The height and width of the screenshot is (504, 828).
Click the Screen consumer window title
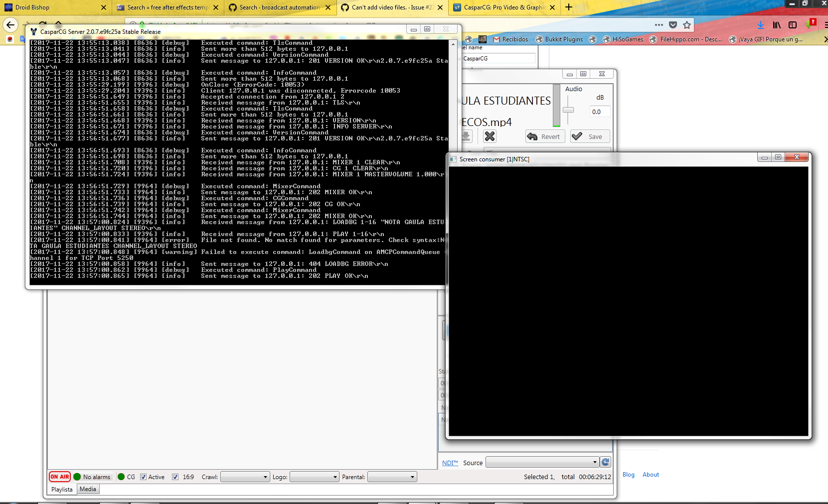point(495,159)
